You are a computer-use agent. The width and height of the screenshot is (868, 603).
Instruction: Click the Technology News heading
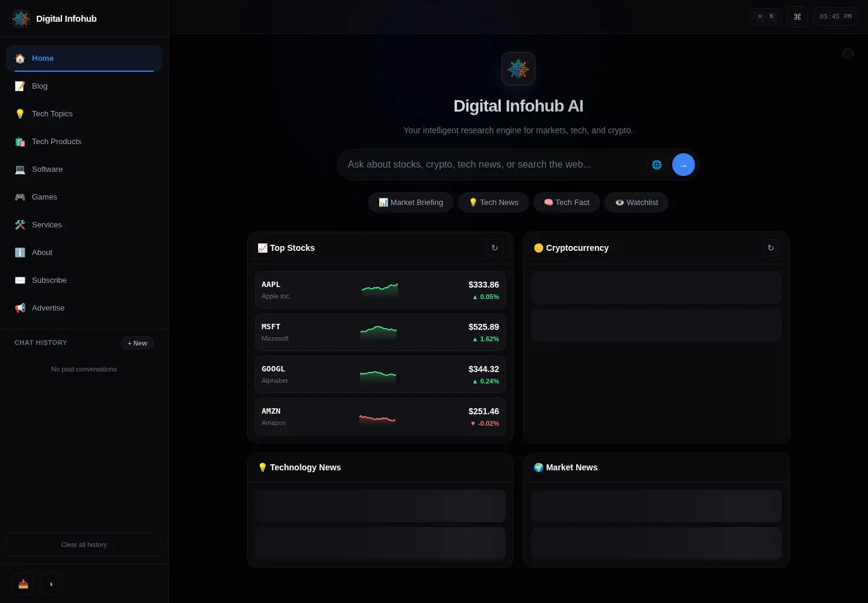pos(300,467)
